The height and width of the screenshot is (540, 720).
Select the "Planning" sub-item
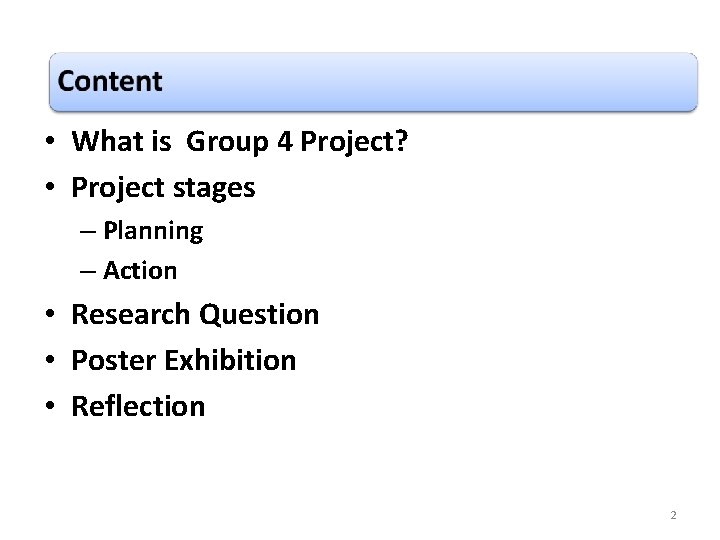pyautogui.click(x=152, y=231)
